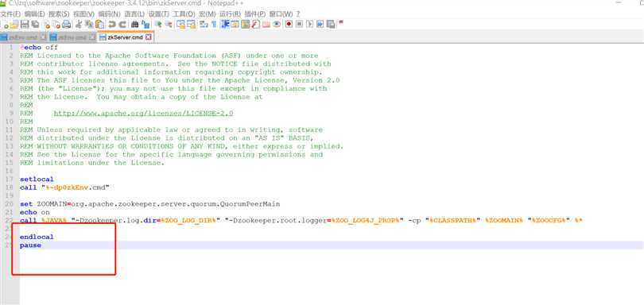Click the set ZOOMAIN line
This screenshot has height=305, width=644.
click(150, 204)
